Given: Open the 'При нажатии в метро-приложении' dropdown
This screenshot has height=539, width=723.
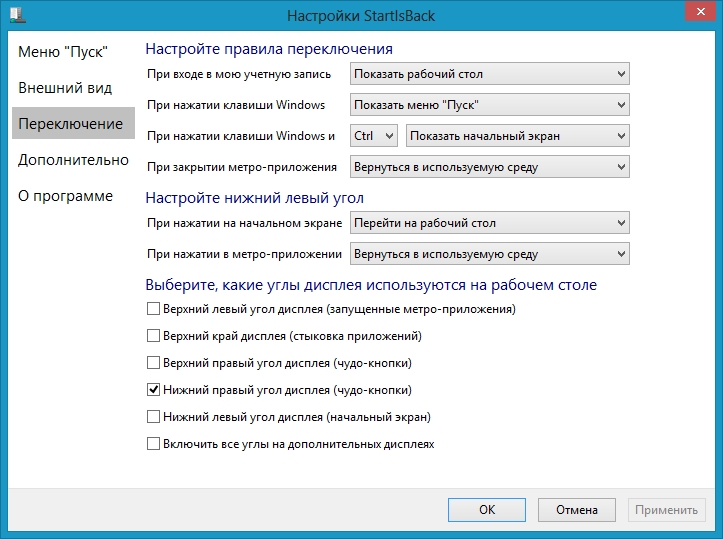Looking at the screenshot, I should pyautogui.click(x=490, y=254).
